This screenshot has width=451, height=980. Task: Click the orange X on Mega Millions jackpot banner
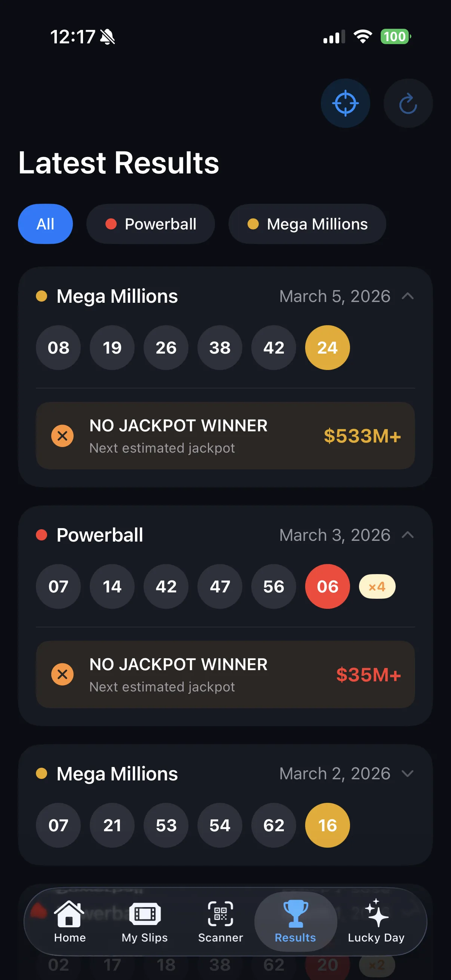[x=63, y=436]
